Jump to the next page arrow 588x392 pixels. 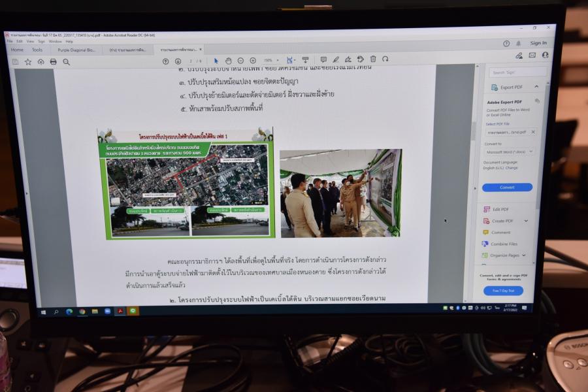coord(178,61)
